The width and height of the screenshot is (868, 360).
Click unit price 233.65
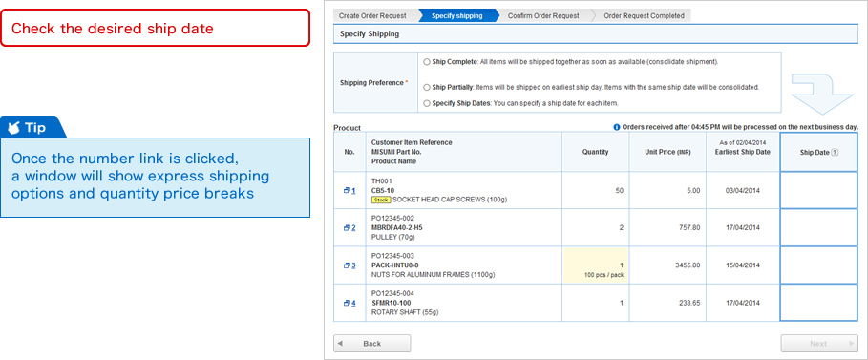pos(689,303)
